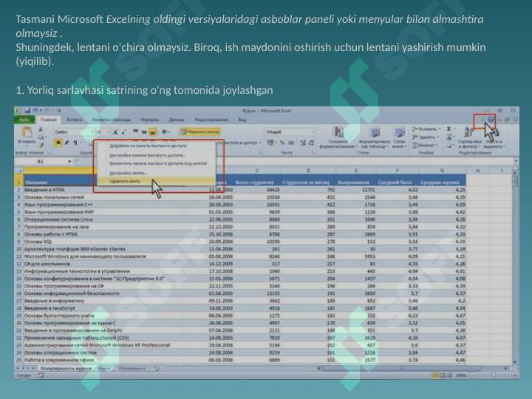
Task: Open the number format Общий dropdown
Action: [312, 132]
